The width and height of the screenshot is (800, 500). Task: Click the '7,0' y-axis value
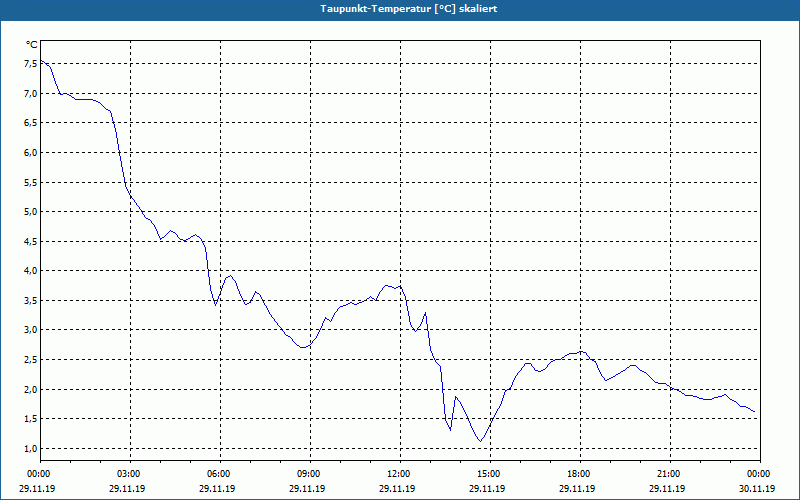coord(31,93)
